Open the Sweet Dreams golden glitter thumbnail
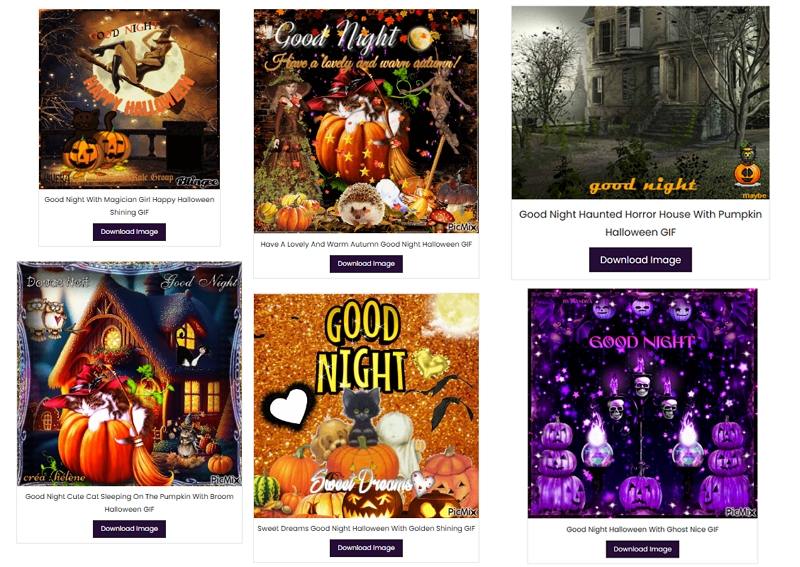Image resolution: width=800 pixels, height=567 pixels. pyautogui.click(x=366, y=406)
